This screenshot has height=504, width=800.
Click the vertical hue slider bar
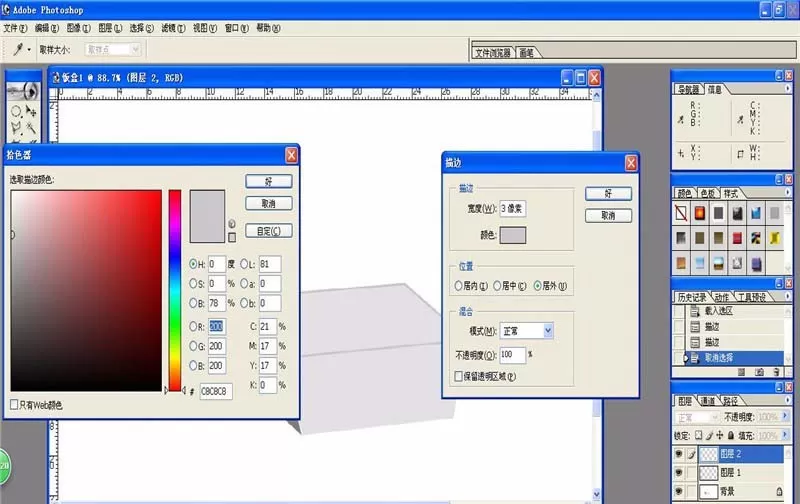tap(175, 290)
